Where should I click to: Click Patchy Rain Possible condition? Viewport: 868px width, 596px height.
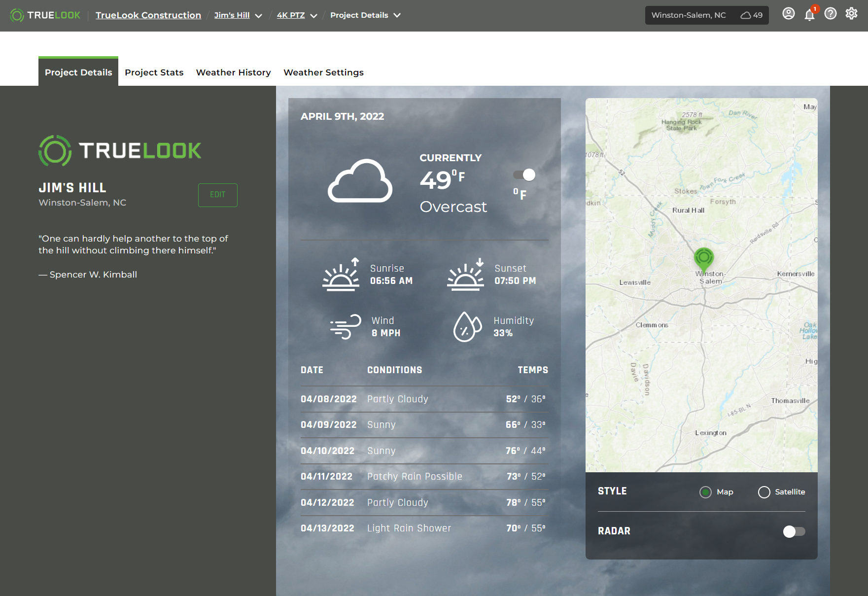click(x=415, y=477)
